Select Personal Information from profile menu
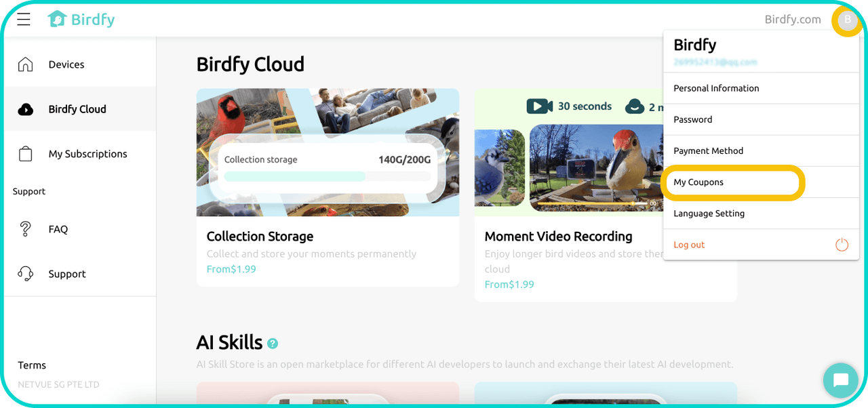Image resolution: width=868 pixels, height=408 pixels. pos(716,88)
